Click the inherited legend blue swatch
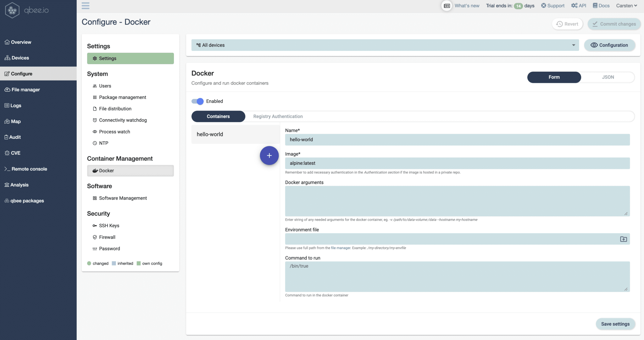The height and width of the screenshot is (340, 644). [114, 263]
